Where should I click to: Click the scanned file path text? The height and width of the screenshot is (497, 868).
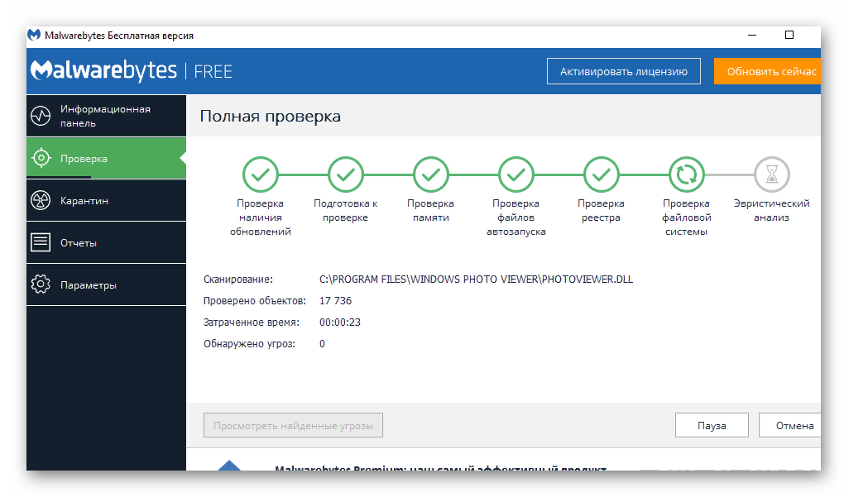476,280
